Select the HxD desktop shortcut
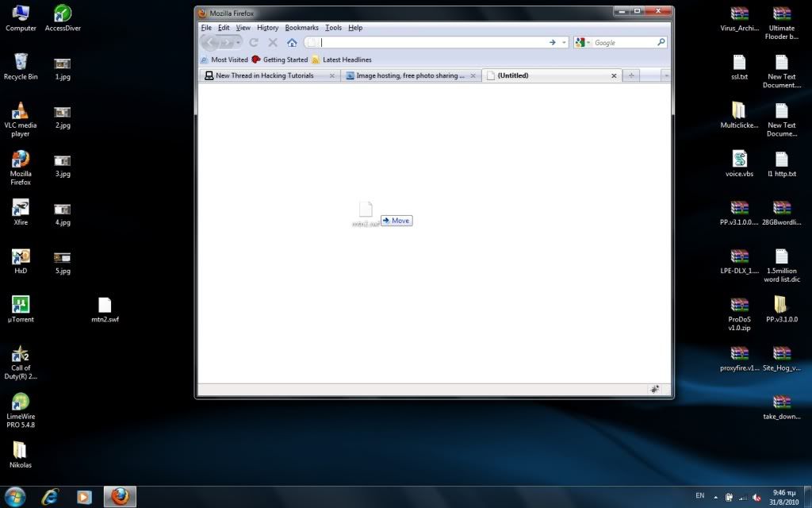Viewport: 812px width, 508px height. [21, 261]
